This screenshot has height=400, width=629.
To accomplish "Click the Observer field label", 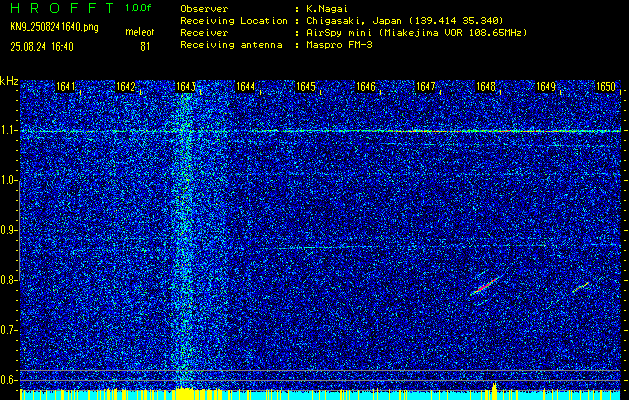I will pyautogui.click(x=204, y=8).
